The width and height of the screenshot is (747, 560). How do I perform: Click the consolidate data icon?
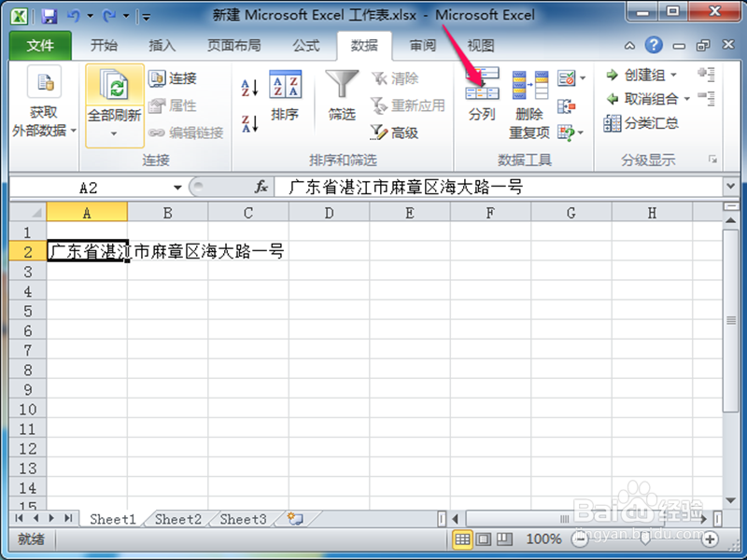pos(566,105)
